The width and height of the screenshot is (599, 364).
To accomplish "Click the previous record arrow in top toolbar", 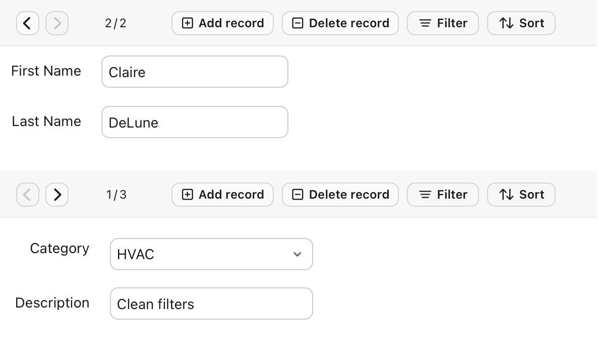I will click(x=28, y=23).
